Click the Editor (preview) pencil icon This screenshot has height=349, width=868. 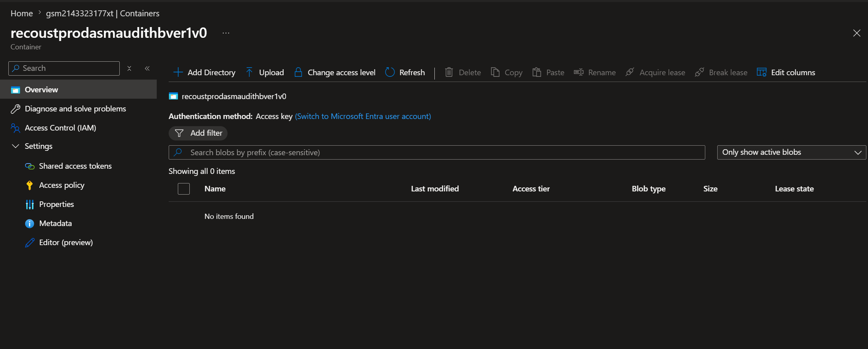coord(30,243)
